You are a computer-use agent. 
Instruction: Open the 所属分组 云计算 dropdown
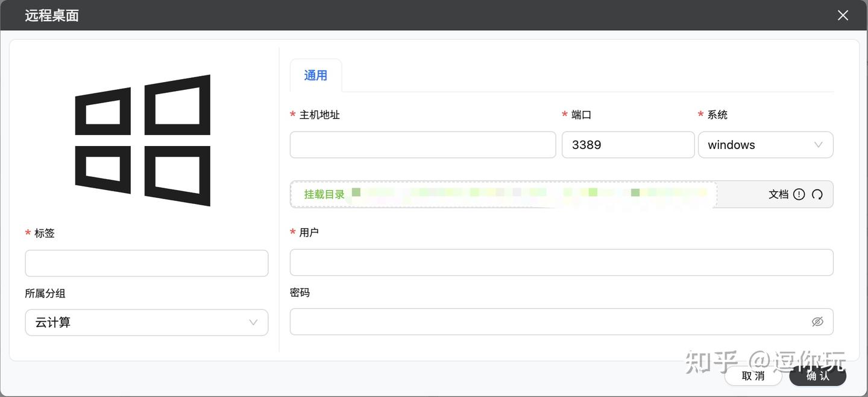146,322
